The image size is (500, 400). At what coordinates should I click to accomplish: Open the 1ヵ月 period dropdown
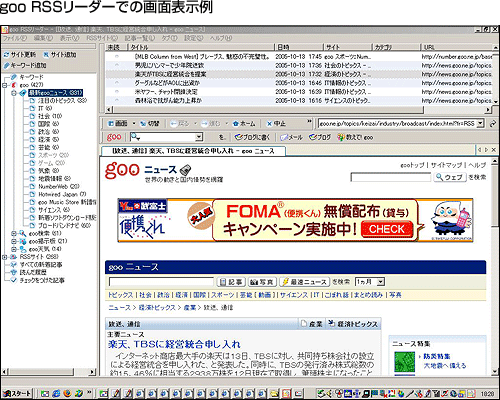[x=381, y=282]
